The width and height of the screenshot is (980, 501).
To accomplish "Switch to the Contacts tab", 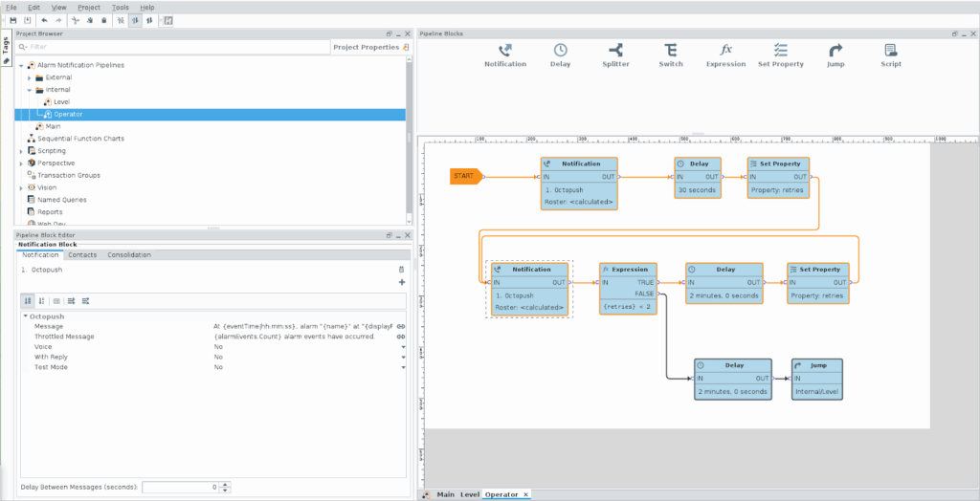I will coord(82,255).
